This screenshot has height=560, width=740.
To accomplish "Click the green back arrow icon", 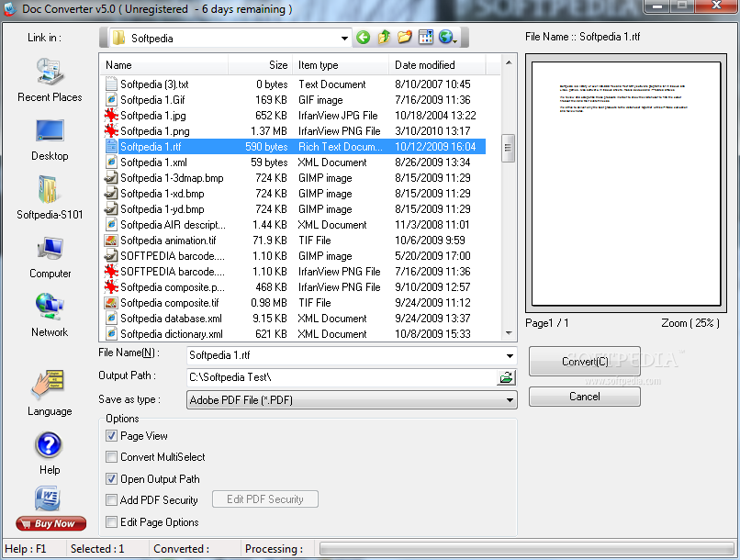I will coord(363,38).
